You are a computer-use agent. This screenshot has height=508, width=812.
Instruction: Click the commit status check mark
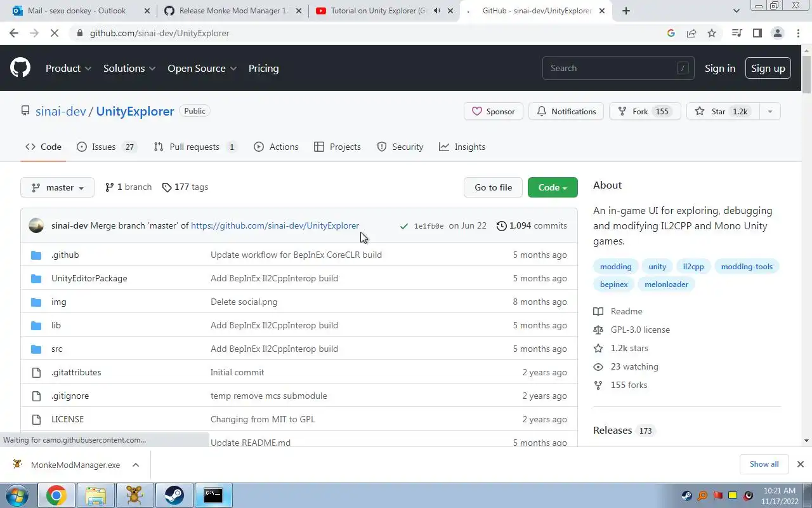[404, 226]
